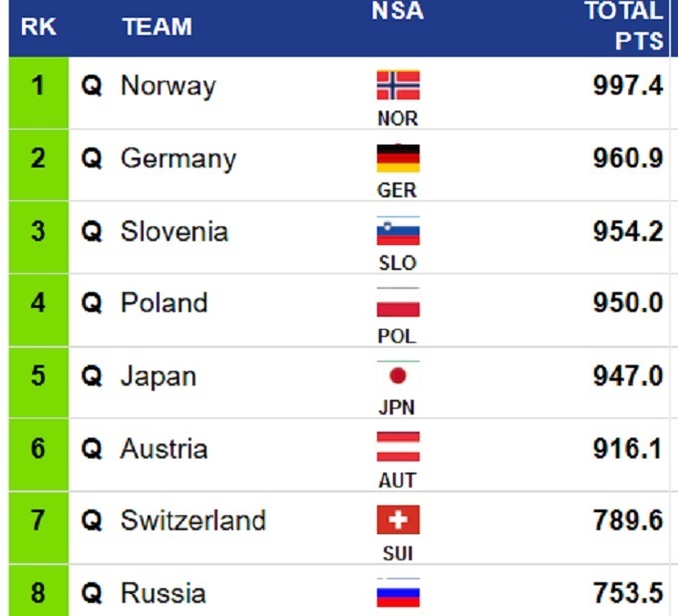Open the Norway team link

click(x=168, y=86)
